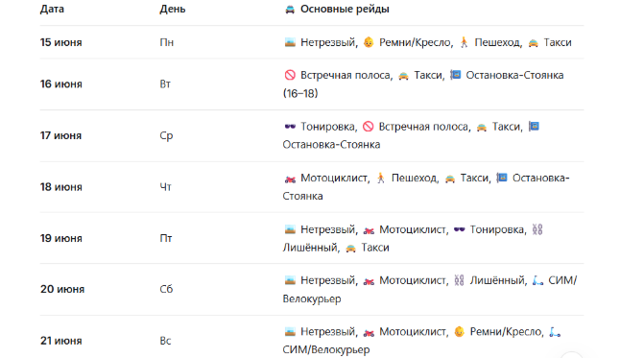Click the taxi icon in 18 июня row

[x=450, y=179]
